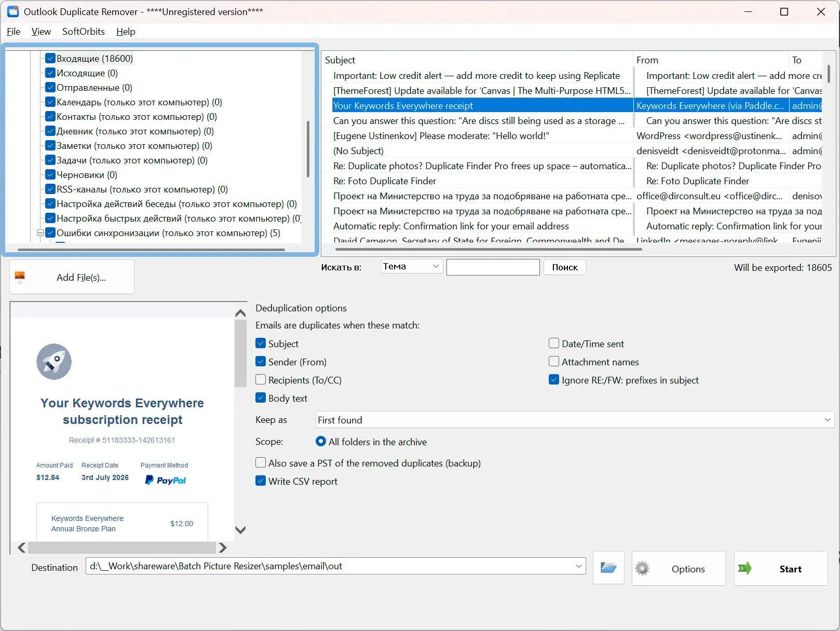Collapse the Ошибки синхронизации tree node
Screen dimensions: 840x631
tap(40, 233)
